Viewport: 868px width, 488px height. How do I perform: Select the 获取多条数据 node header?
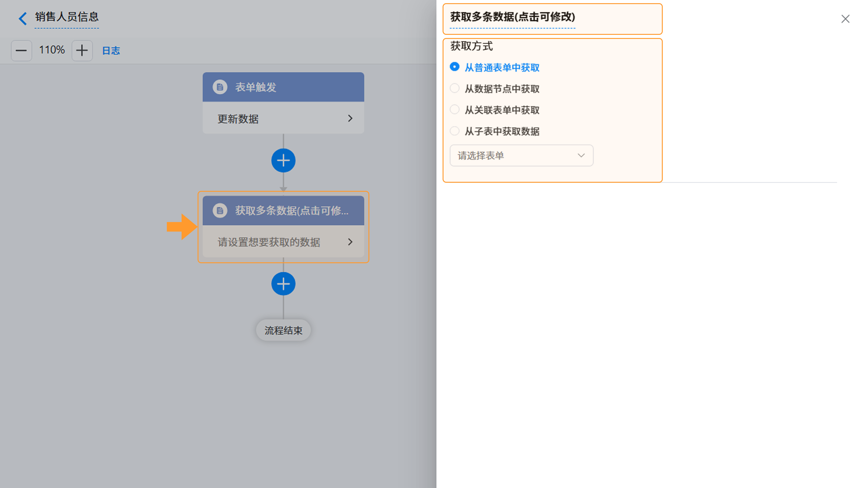[283, 211]
